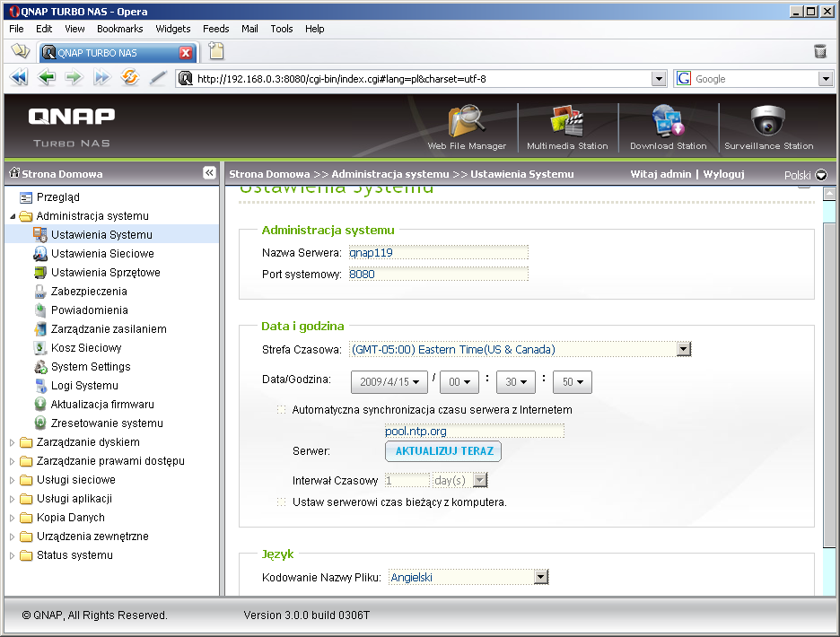
Task: Expand Zarządzanie dyskiem folder
Action: pos(13,442)
